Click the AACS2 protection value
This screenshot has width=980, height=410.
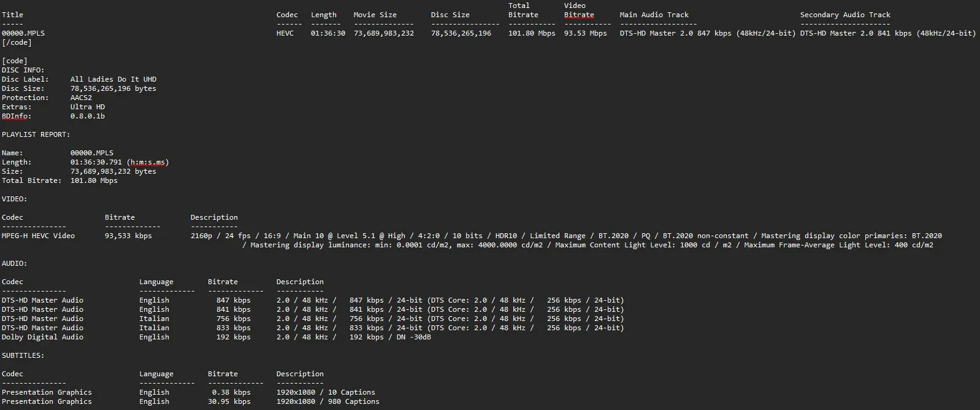point(81,98)
